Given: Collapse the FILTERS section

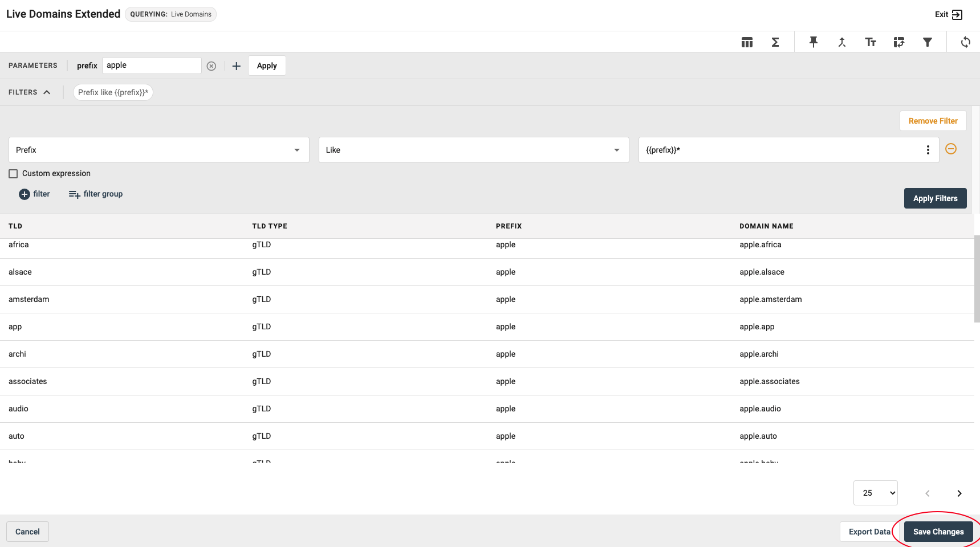Looking at the screenshot, I should pyautogui.click(x=47, y=92).
